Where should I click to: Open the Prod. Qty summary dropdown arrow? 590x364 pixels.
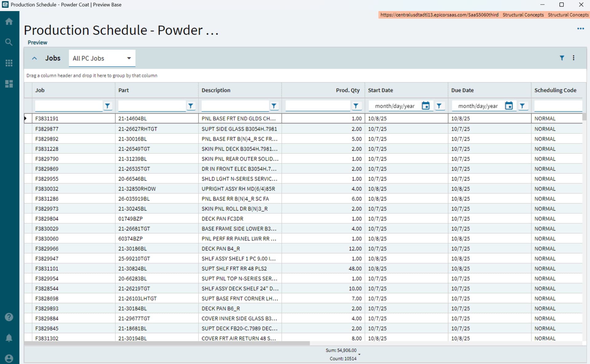point(359,354)
